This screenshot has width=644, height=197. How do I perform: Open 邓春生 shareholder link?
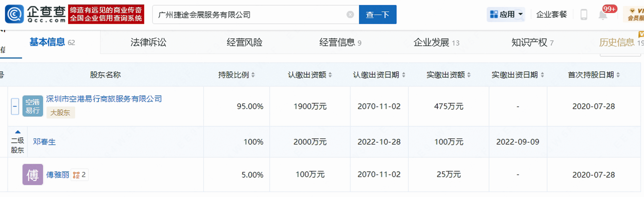pos(44,142)
